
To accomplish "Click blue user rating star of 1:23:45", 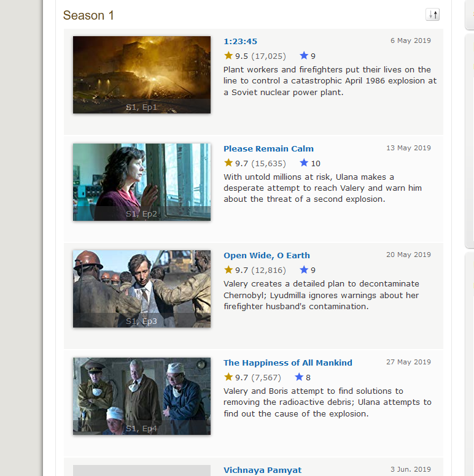I will point(304,56).
